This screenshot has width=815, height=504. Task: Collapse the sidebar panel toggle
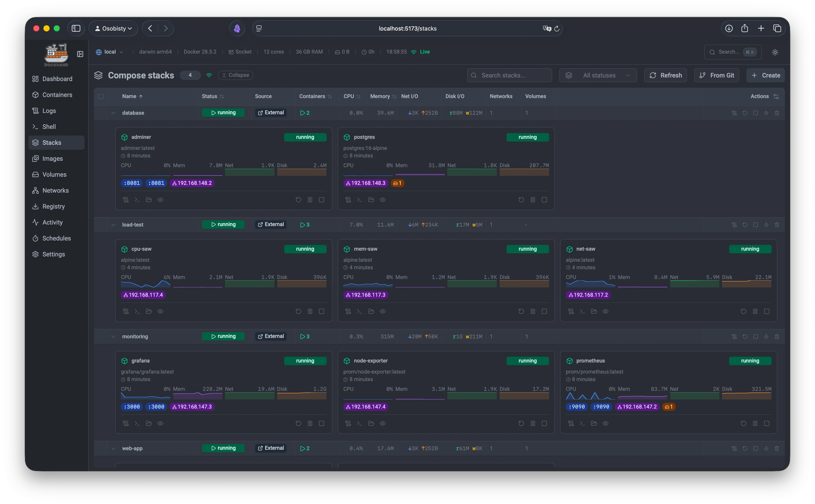click(x=80, y=54)
